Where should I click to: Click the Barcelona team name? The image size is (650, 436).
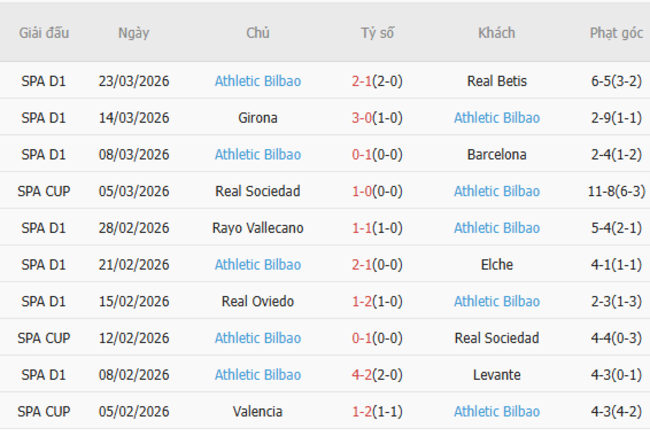(x=496, y=155)
